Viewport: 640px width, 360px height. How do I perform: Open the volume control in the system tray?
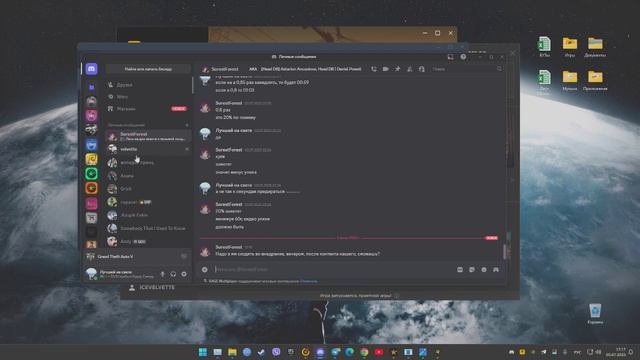point(598,352)
